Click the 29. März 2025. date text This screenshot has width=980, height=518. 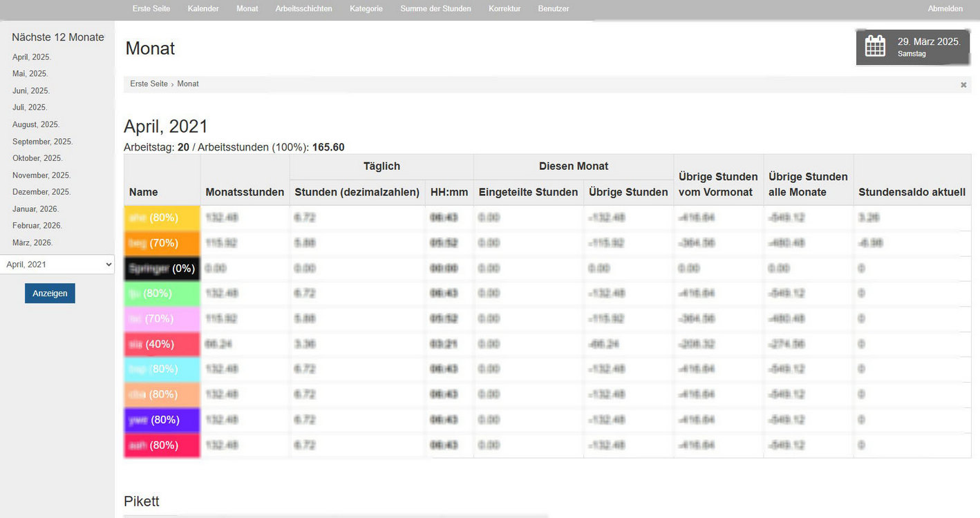coord(929,41)
